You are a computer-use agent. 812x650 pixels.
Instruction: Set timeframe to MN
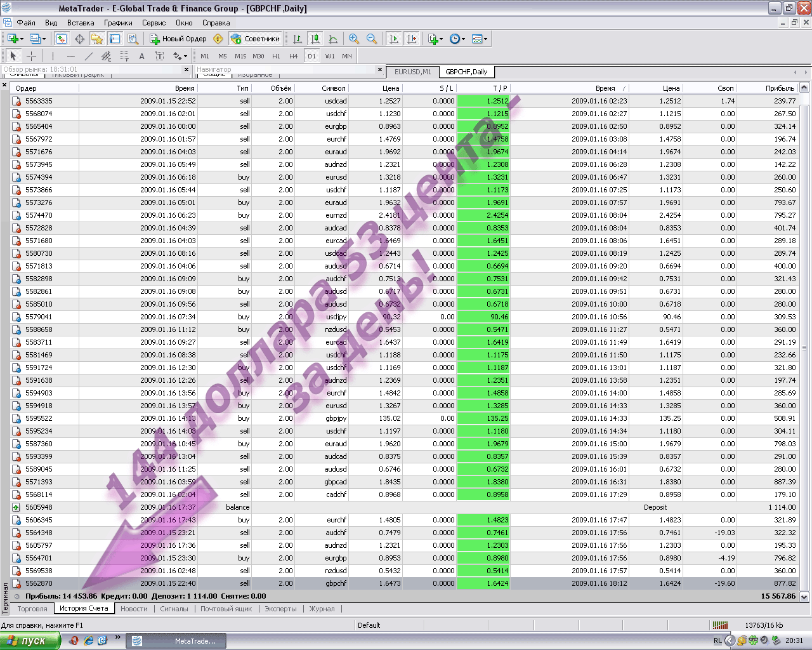pyautogui.click(x=347, y=56)
